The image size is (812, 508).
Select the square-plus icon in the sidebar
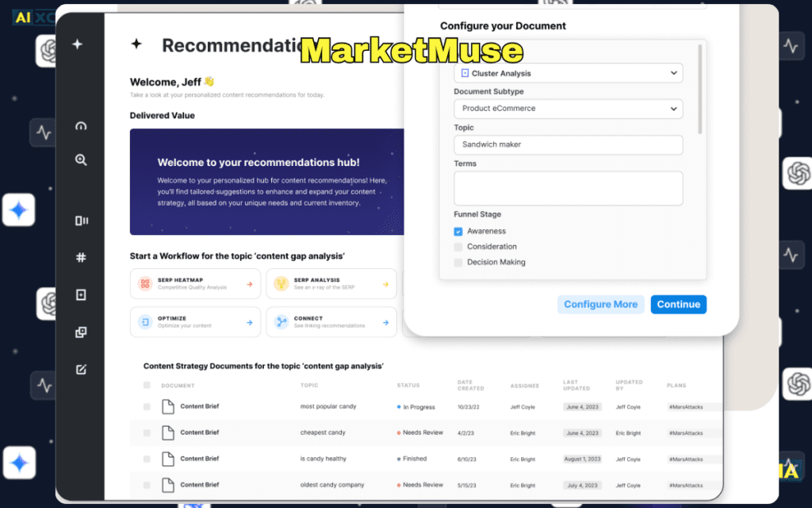tap(81, 294)
